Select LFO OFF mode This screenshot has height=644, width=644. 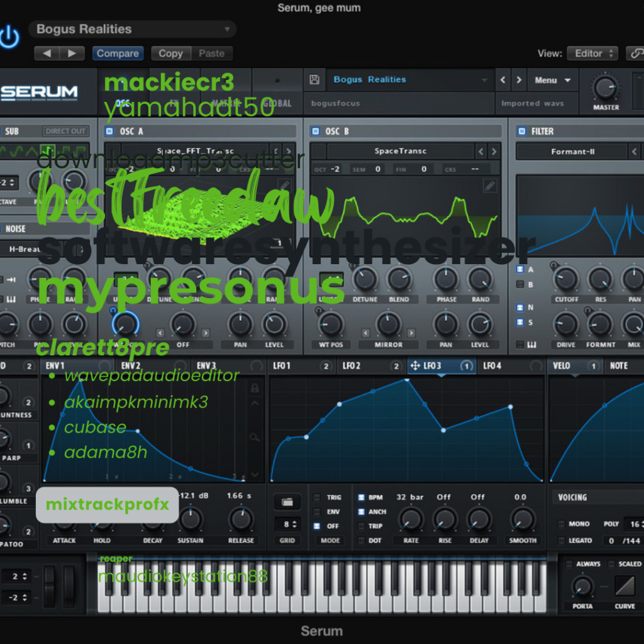[x=317, y=526]
